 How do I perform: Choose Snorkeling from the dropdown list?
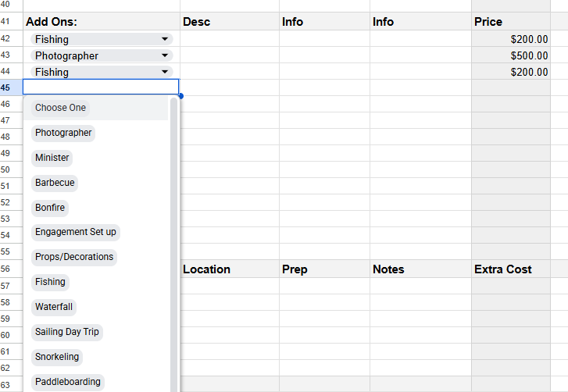coord(57,357)
